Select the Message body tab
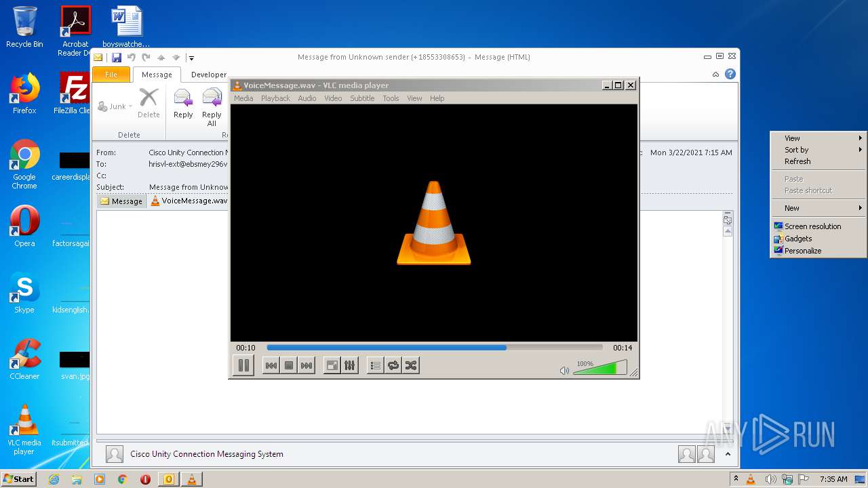The height and width of the screenshot is (488, 868). click(121, 201)
